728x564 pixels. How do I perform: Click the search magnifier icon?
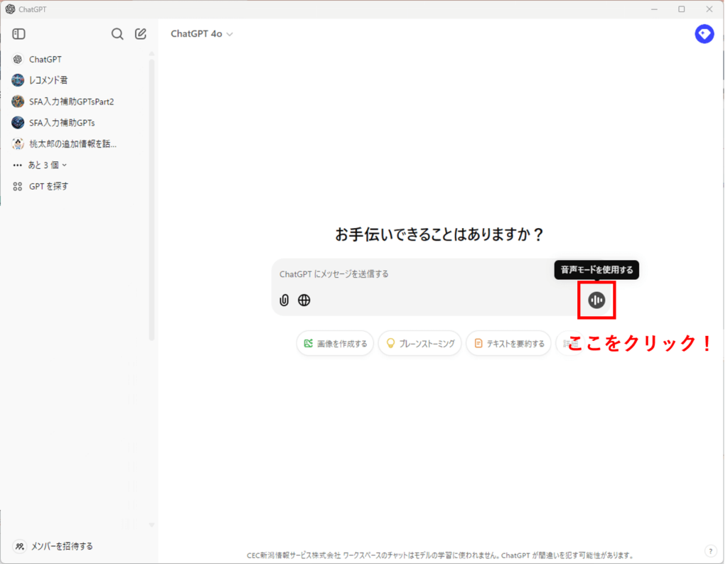(117, 34)
